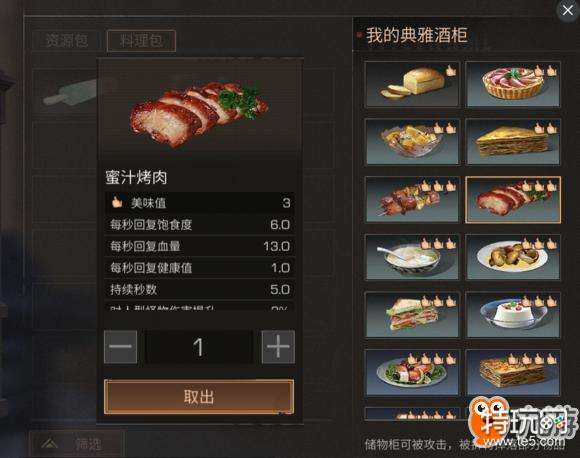Image resolution: width=580 pixels, height=458 pixels.
Task: Choose the soup bowl with spoon item
Action: 412,257
